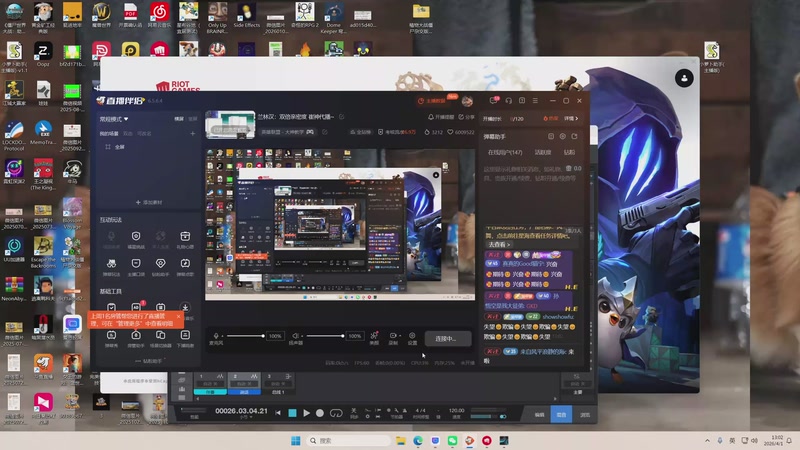Edit the stream title pencil icon
This screenshot has height=450, width=800.
[342, 117]
